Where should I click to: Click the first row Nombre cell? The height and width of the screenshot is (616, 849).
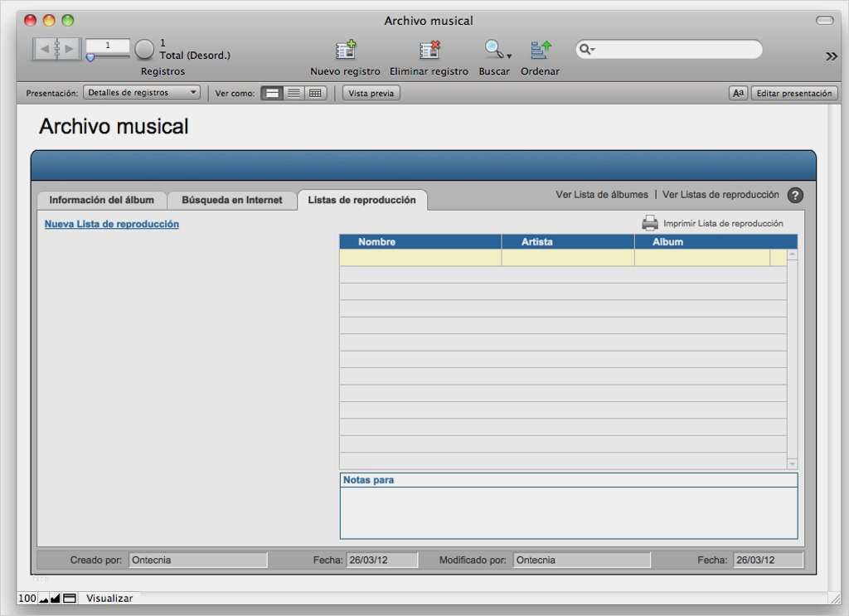click(x=420, y=258)
